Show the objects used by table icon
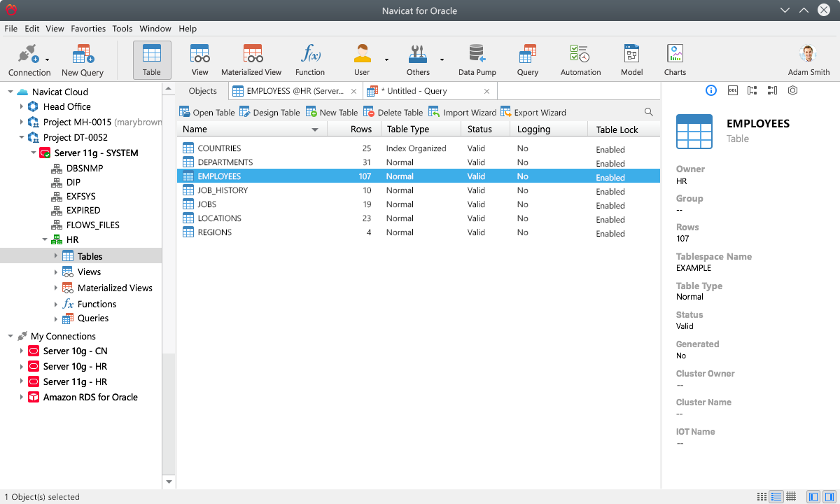The width and height of the screenshot is (840, 504). [x=772, y=90]
